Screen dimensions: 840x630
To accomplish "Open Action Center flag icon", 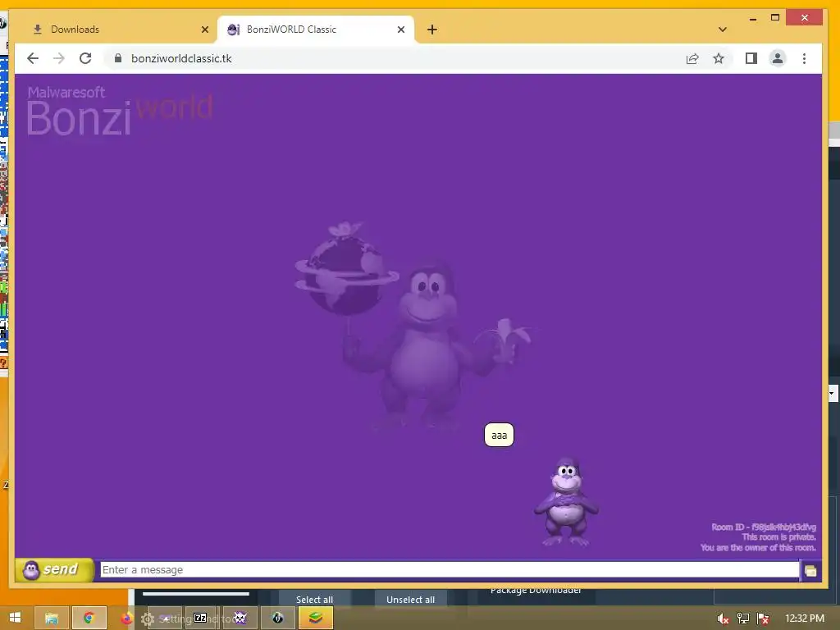I will point(763,619).
